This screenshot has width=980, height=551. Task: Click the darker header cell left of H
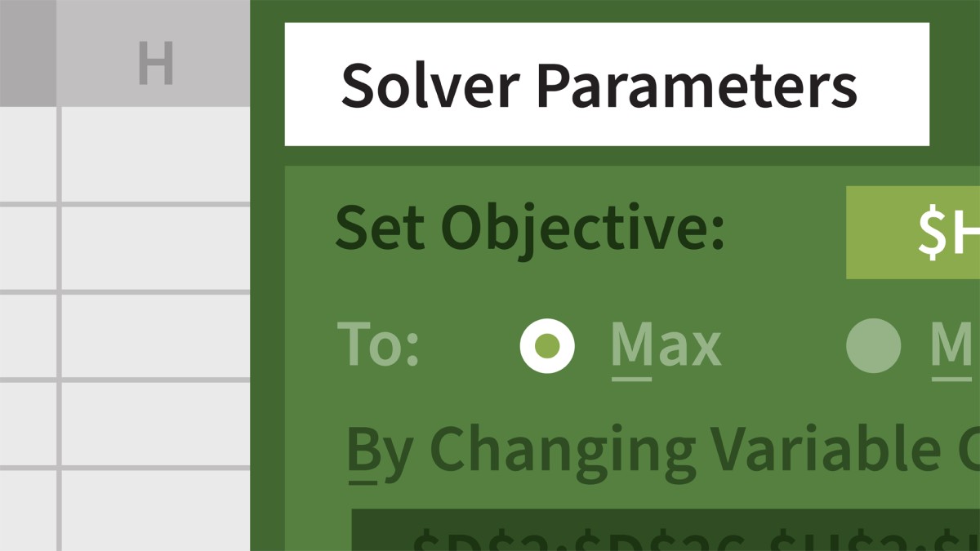click(x=28, y=53)
